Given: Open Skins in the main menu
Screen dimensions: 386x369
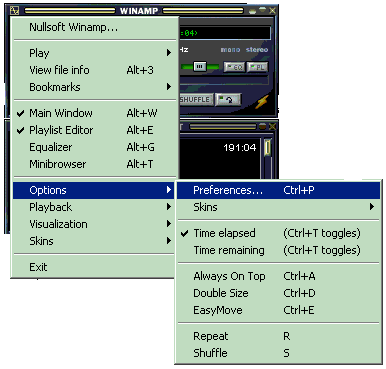Looking at the screenshot, I should coord(94,241).
